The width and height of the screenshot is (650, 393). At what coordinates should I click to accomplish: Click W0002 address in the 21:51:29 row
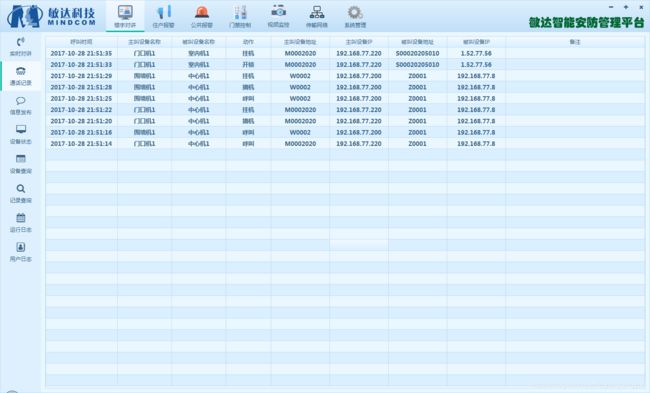click(x=300, y=76)
